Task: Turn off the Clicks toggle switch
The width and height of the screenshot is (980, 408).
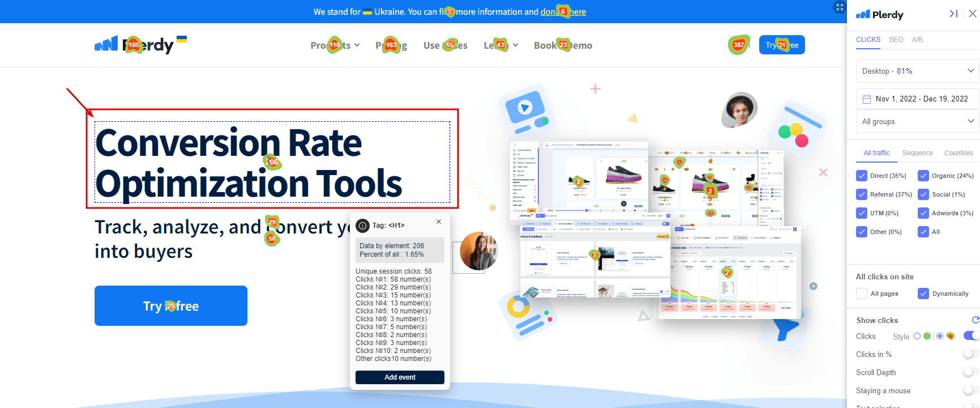Action: click(x=971, y=335)
